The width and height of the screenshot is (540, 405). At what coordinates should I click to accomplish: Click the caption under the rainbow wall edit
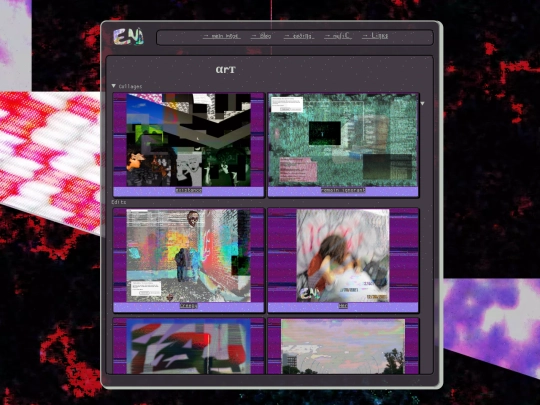[x=189, y=306]
